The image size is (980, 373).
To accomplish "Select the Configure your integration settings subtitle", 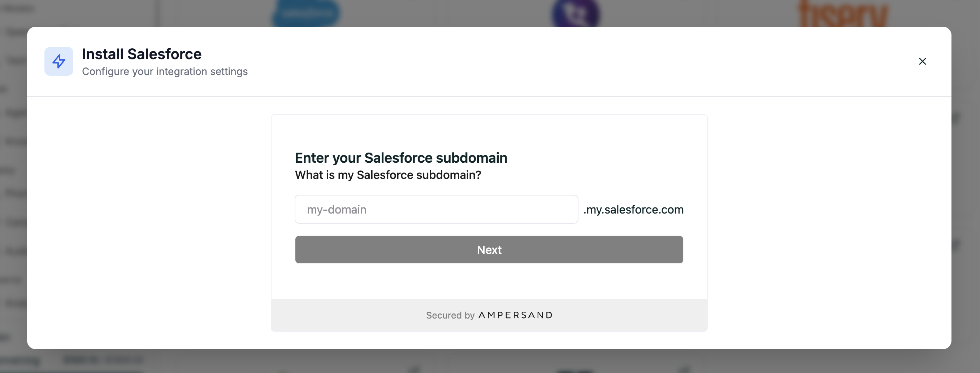I will point(165,71).
